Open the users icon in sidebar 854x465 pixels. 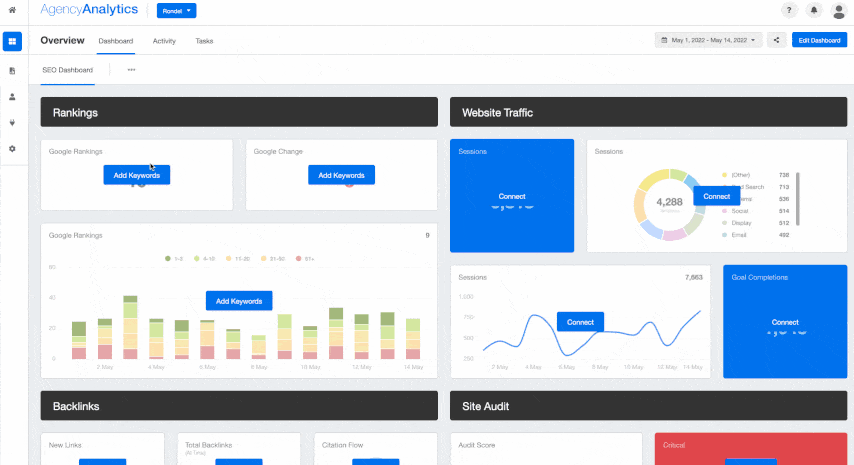pyautogui.click(x=12, y=97)
